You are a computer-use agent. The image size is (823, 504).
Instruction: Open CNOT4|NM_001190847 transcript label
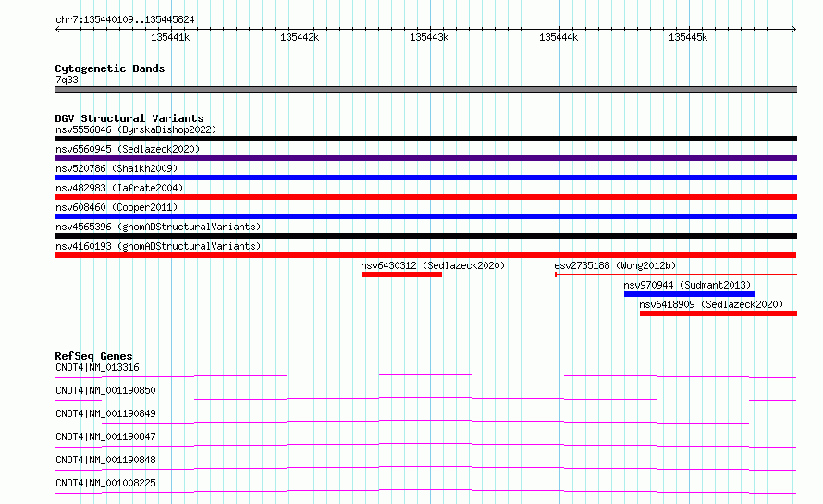point(105,436)
